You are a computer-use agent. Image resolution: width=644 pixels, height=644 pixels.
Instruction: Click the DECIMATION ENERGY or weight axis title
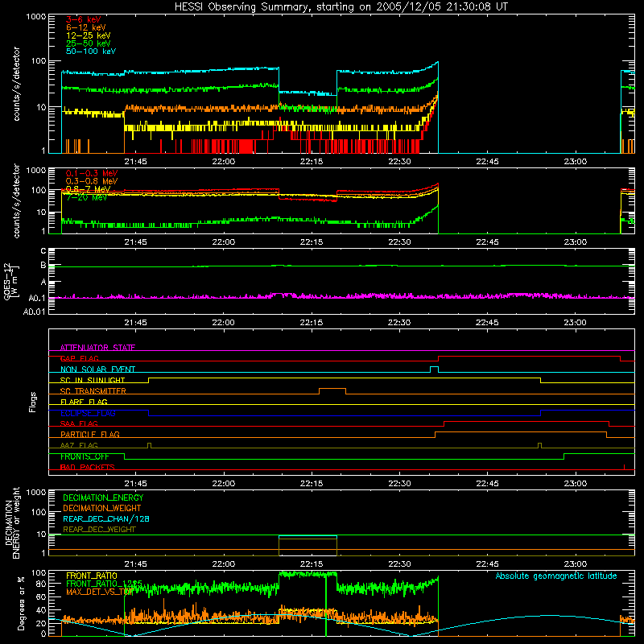[x=12, y=523]
